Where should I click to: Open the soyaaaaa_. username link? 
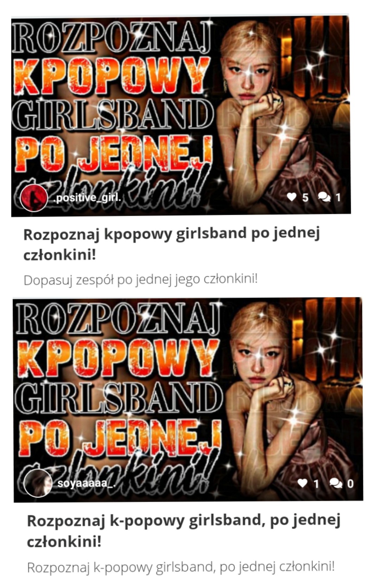pyautogui.click(x=86, y=483)
